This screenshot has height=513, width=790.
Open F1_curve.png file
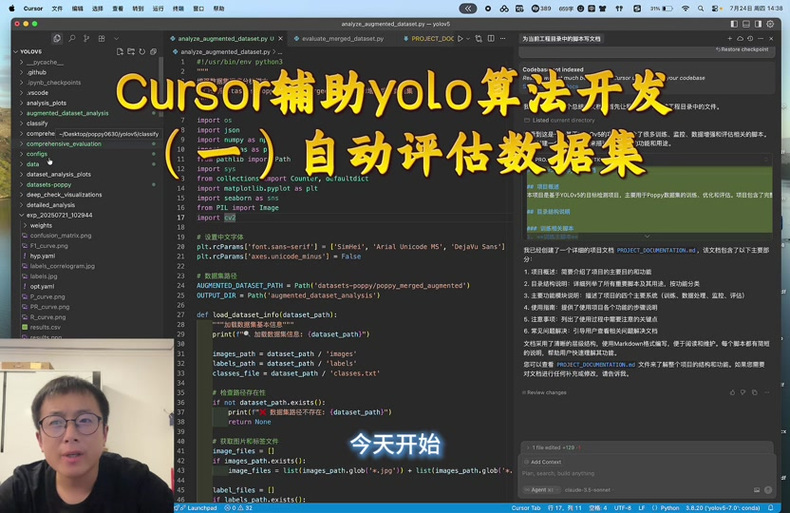coord(49,246)
